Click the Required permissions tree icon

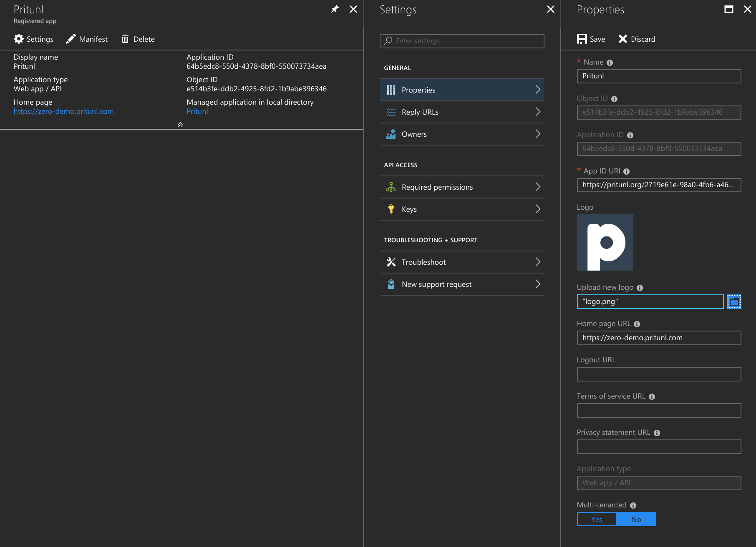tap(391, 187)
